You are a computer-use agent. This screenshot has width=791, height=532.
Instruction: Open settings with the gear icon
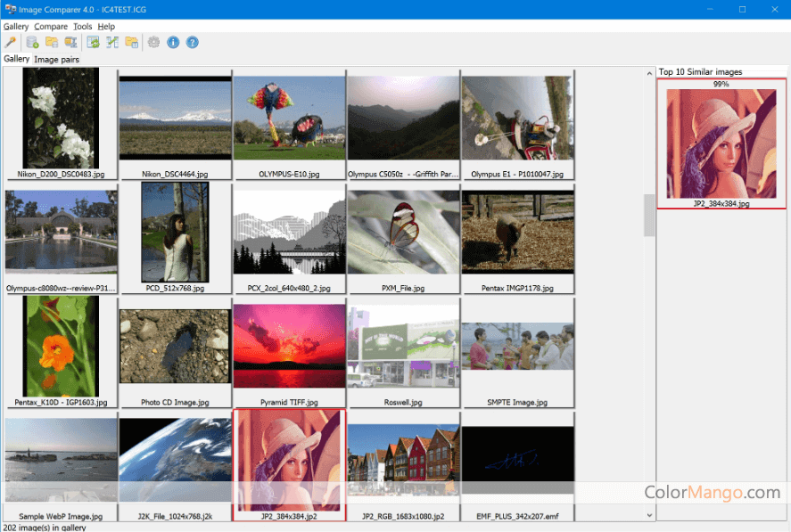pyautogui.click(x=153, y=42)
